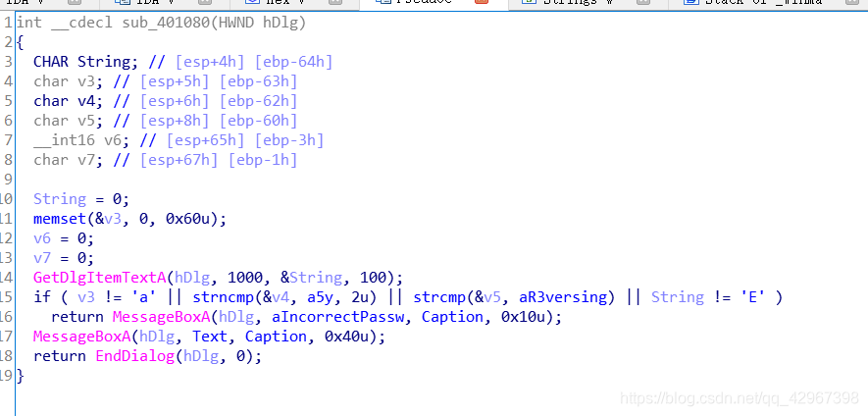Click the closing brace on line 19
Viewport: 868px width, 416px height.
[x=21, y=376]
